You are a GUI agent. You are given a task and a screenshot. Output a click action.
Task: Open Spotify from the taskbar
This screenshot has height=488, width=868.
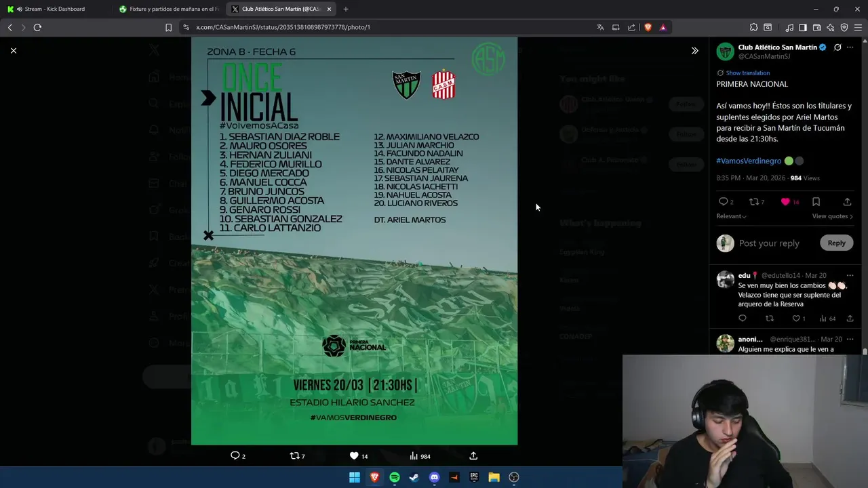395,477
